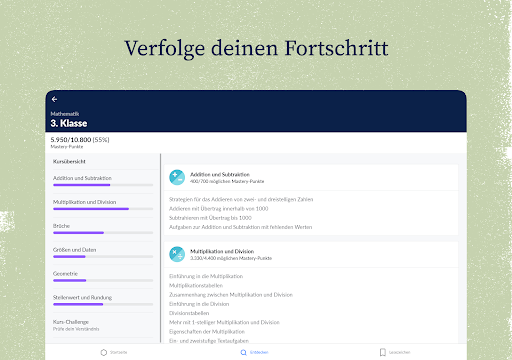Open Strategien für das Addieren lesson
512x360 pixels.
tap(241, 199)
